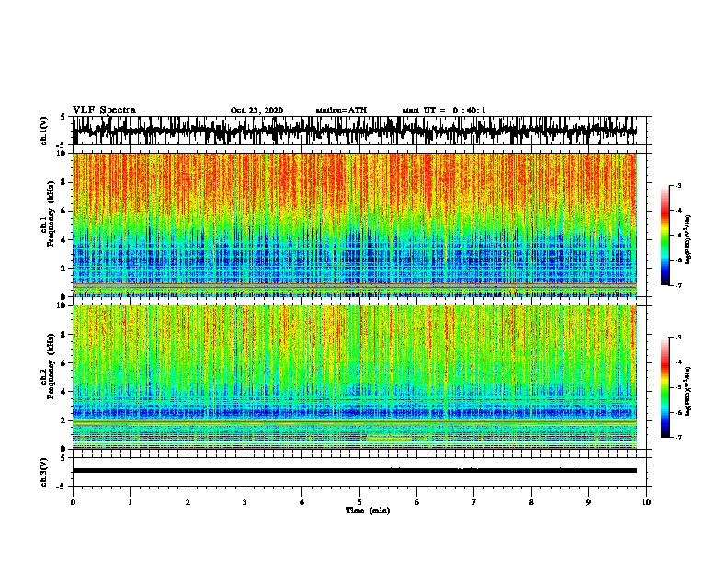Click the "6" kHz tick of ch.2 spectrogram
Screen dimensions: 728x563
(65, 363)
